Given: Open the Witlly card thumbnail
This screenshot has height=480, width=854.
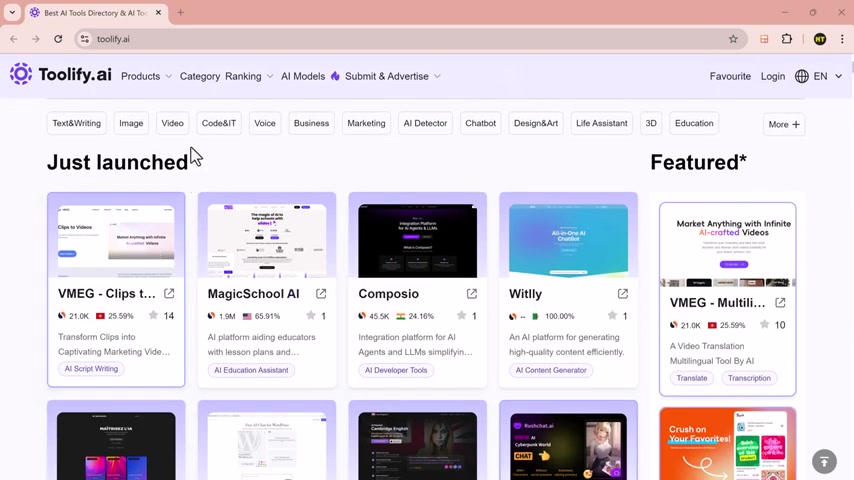Looking at the screenshot, I should [568, 241].
